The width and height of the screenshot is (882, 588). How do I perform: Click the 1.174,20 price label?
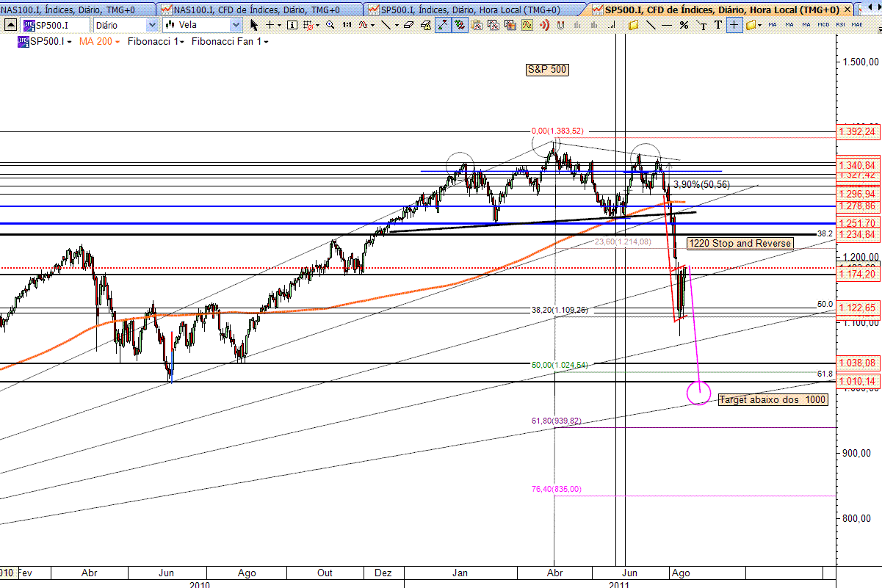point(857,274)
